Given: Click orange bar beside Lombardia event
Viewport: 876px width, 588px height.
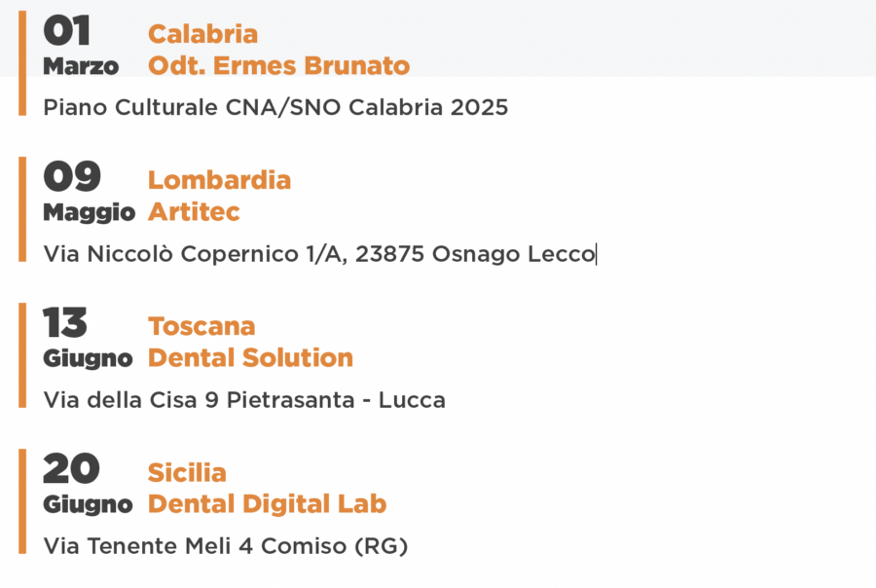Looking at the screenshot, I should coord(22,209).
